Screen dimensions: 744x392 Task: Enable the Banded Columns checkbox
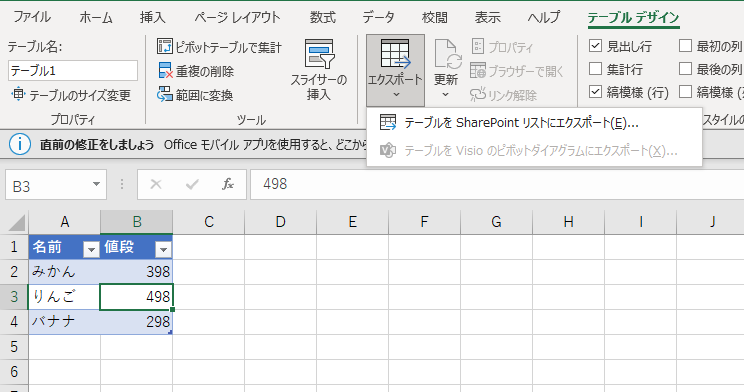685,91
